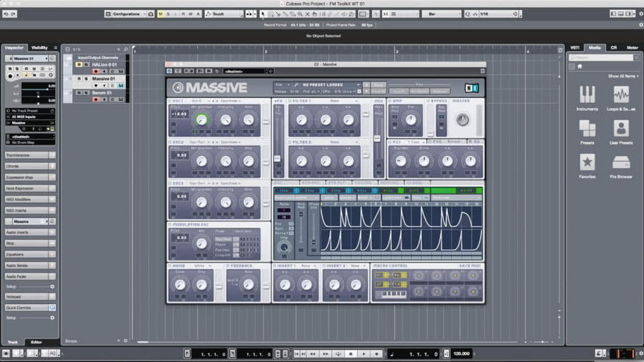Viewport: 644px width, 362px height.
Task: Click Save MIDI in macro control
Action: pyautogui.click(x=470, y=266)
